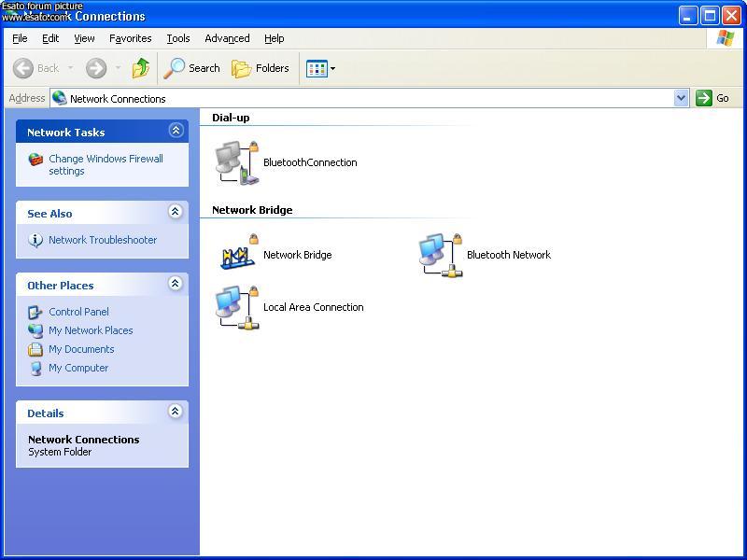Open the Forward history dropdown arrow

[119, 68]
